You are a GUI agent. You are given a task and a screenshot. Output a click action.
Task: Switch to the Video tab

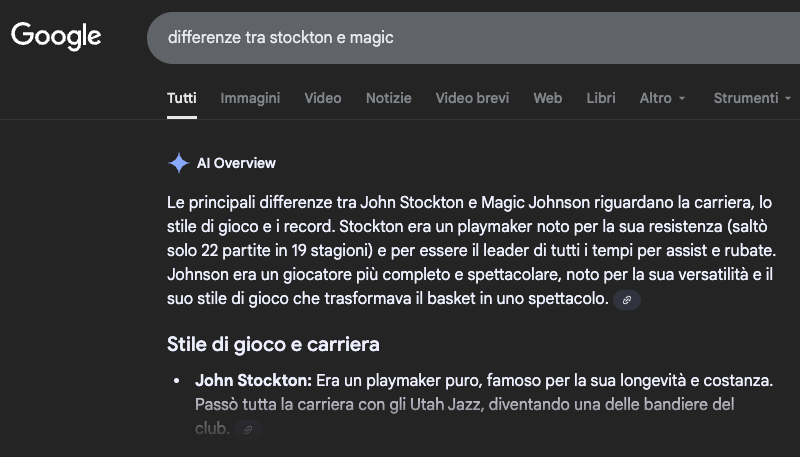coord(323,98)
